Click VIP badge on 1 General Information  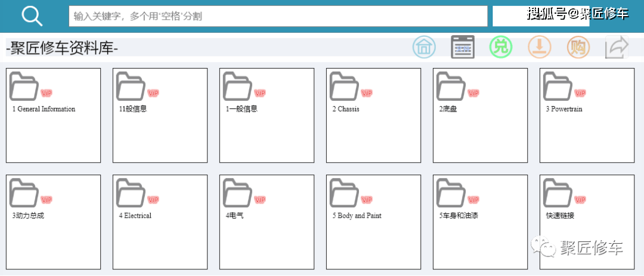[47, 93]
